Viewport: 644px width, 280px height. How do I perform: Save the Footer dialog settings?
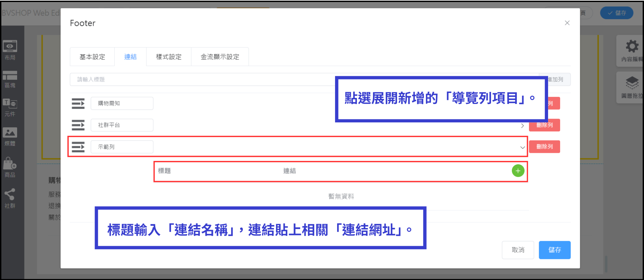tap(555, 250)
